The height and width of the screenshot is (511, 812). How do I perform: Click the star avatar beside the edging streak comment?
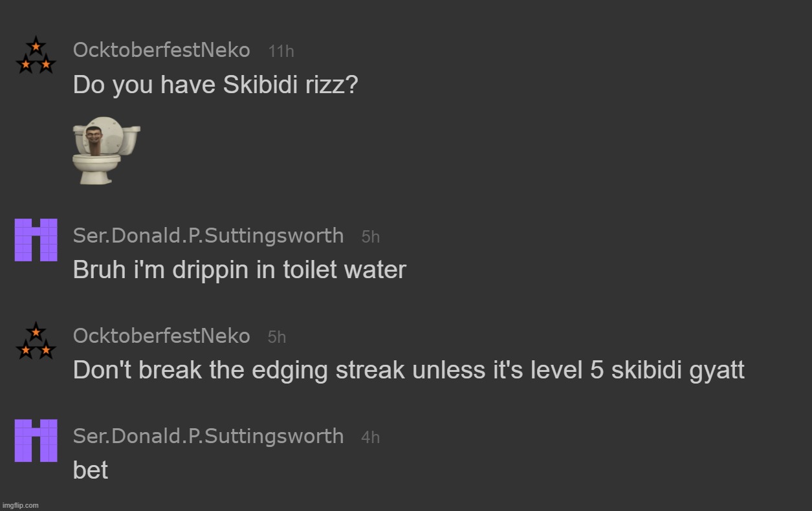[x=36, y=341]
